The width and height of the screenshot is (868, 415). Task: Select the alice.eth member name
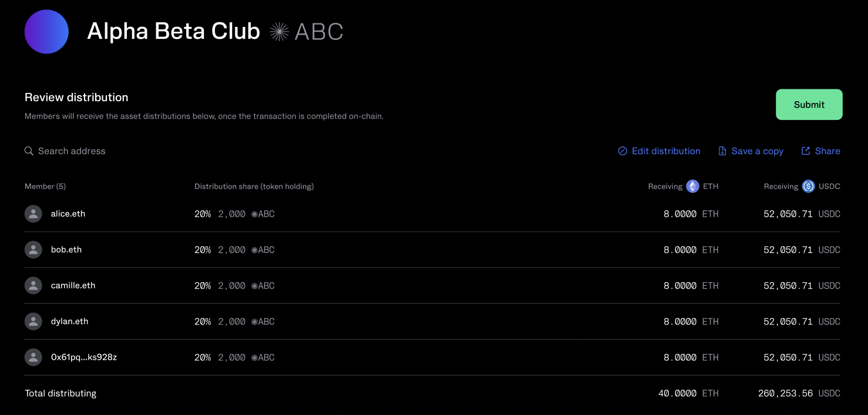[68, 214]
